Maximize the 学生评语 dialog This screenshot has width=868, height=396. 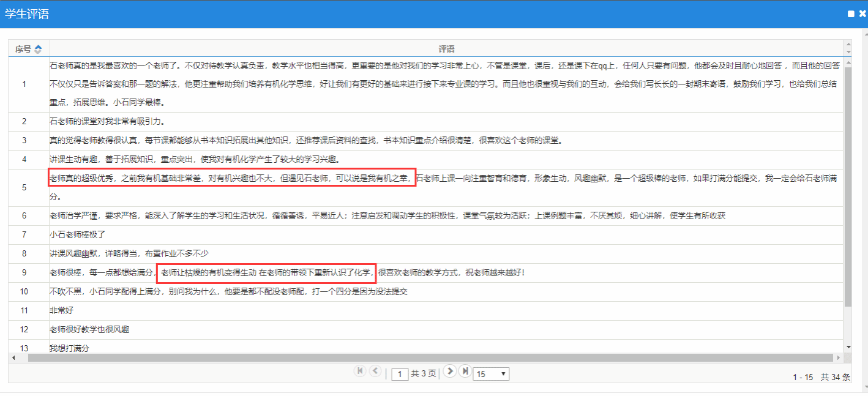coord(851,13)
